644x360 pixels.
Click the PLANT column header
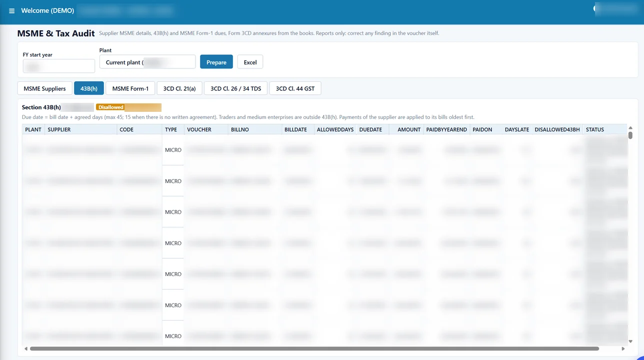[33, 129]
